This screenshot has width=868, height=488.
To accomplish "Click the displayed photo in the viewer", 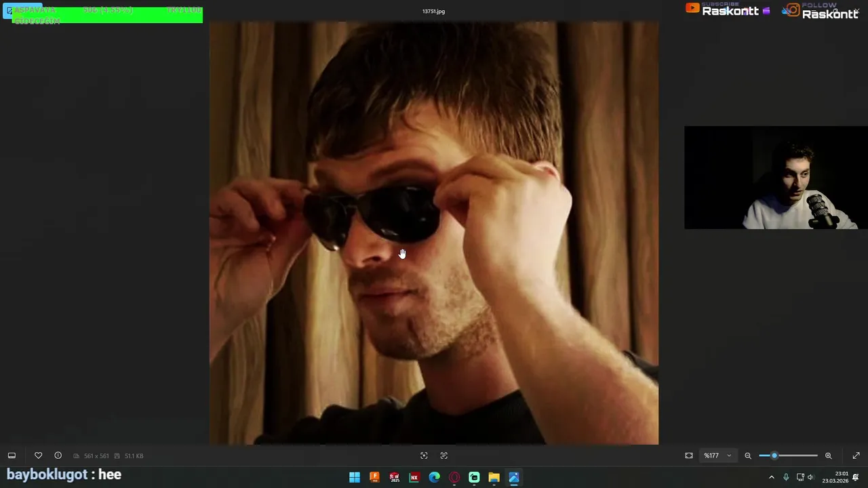I will 433,233.
